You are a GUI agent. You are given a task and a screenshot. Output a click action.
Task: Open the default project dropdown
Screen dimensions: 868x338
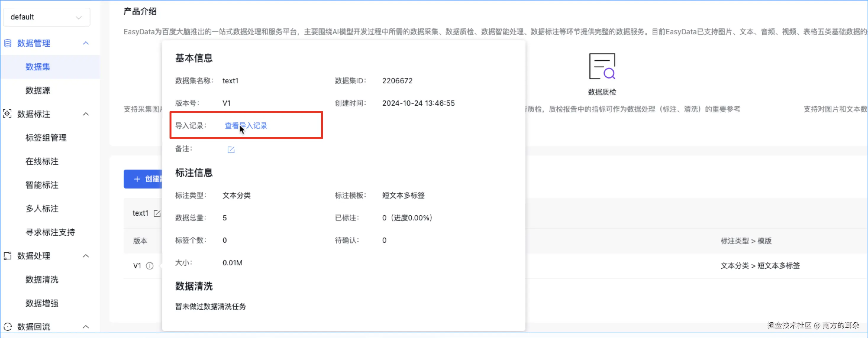click(x=46, y=17)
